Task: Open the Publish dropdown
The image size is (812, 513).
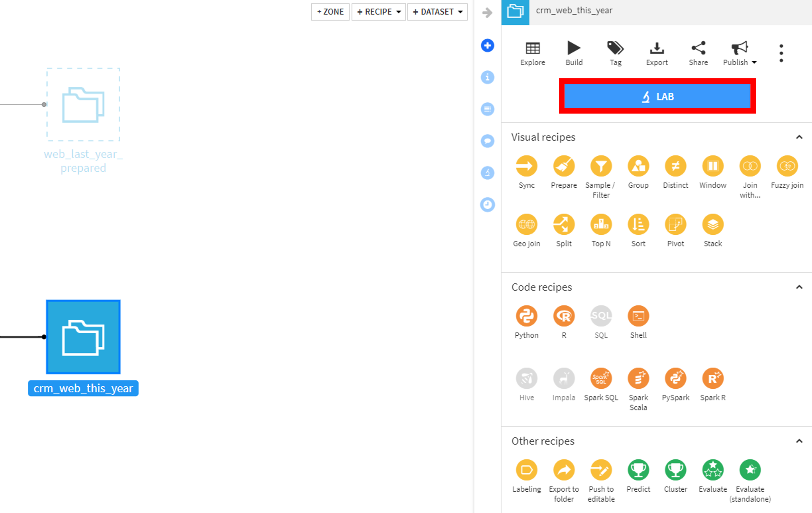Action: (740, 54)
